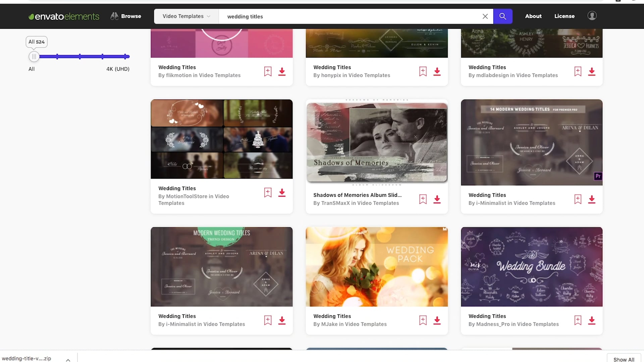Open the user account avatar icon
This screenshot has width=644, height=362.
(592, 15)
